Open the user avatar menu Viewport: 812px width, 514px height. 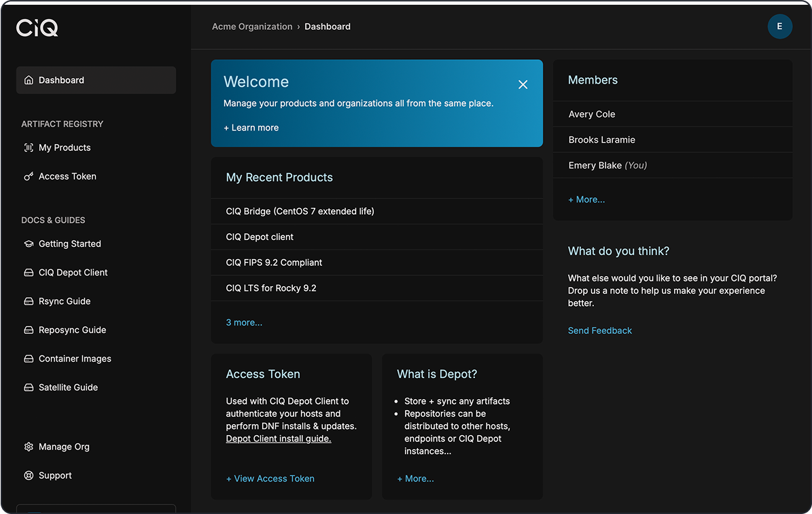click(779, 27)
